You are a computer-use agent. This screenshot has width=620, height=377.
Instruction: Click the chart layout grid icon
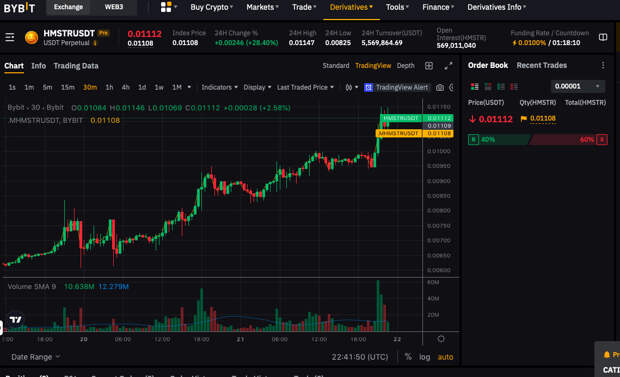pos(429,66)
